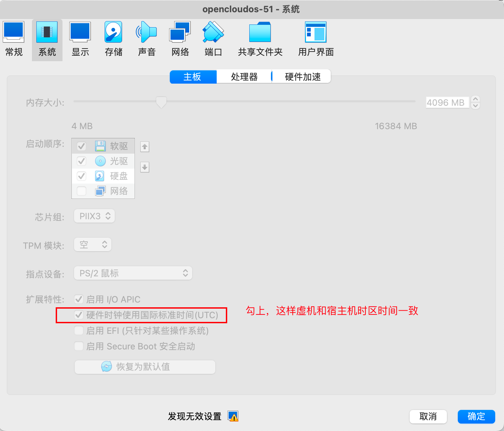Select the optical 光驱 boot item icon
The height and width of the screenshot is (431, 504).
pos(100,161)
